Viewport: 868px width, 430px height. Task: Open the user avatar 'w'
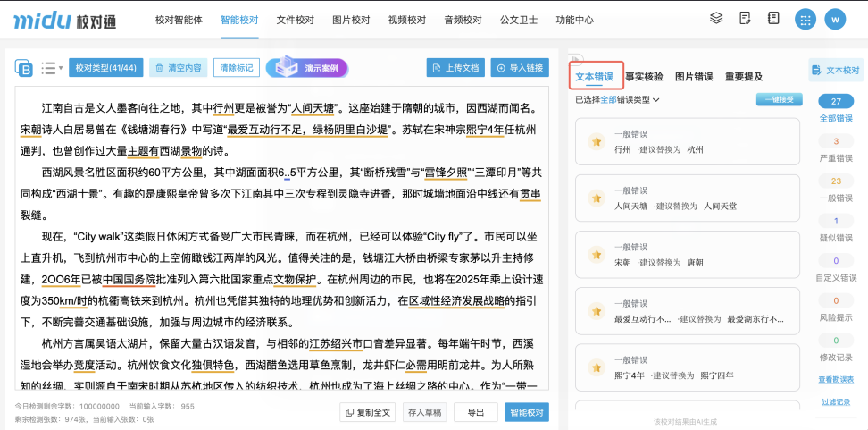(x=835, y=20)
